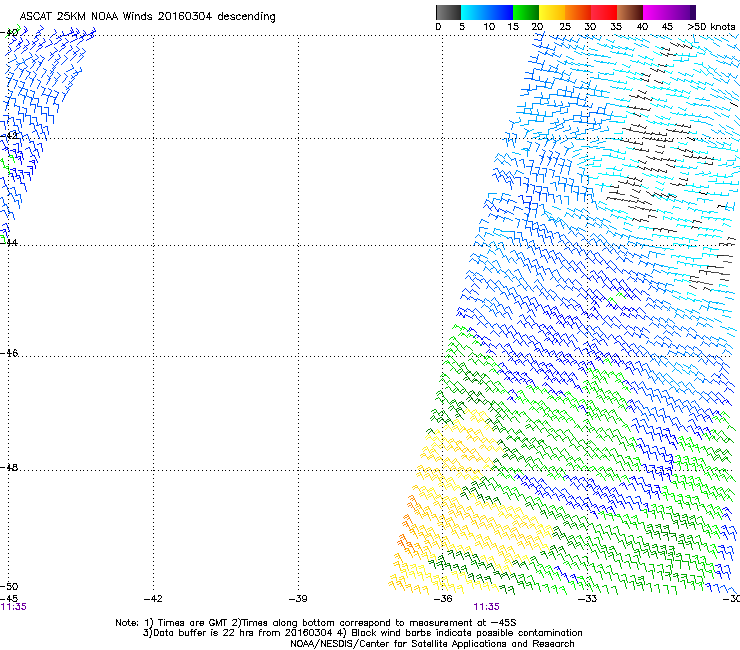Image resolution: width=740 pixels, height=650 pixels.
Task: Click the "25" label under the color bar
Action: tap(565, 27)
